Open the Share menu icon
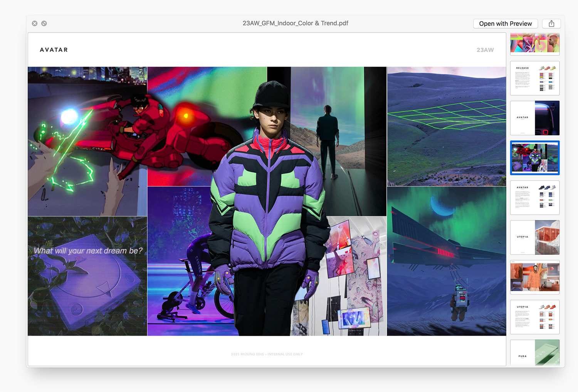This screenshot has height=392, width=578. (x=551, y=24)
